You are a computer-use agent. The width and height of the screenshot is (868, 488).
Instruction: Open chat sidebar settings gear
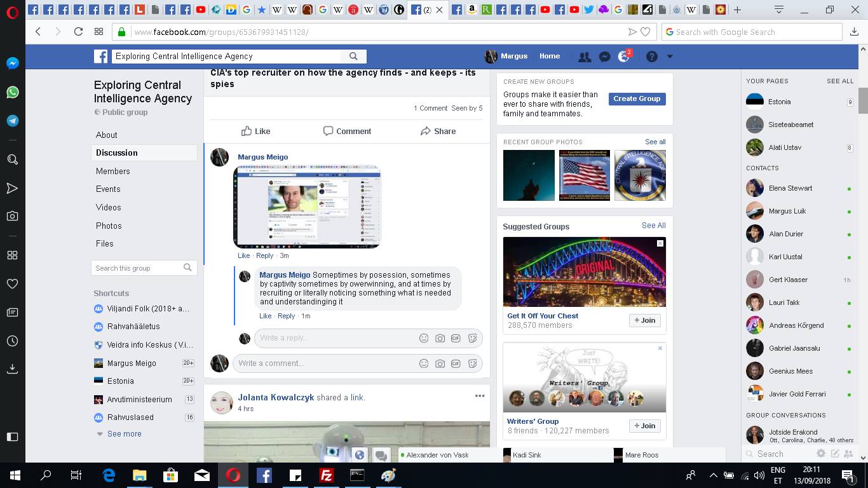click(x=821, y=454)
